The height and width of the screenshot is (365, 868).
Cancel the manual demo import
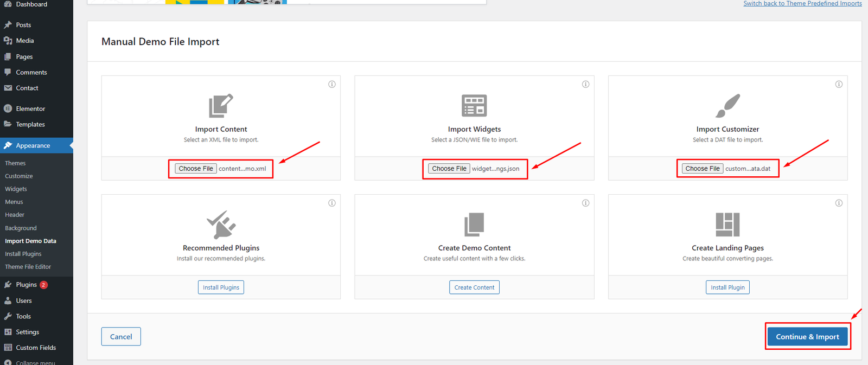(121, 337)
